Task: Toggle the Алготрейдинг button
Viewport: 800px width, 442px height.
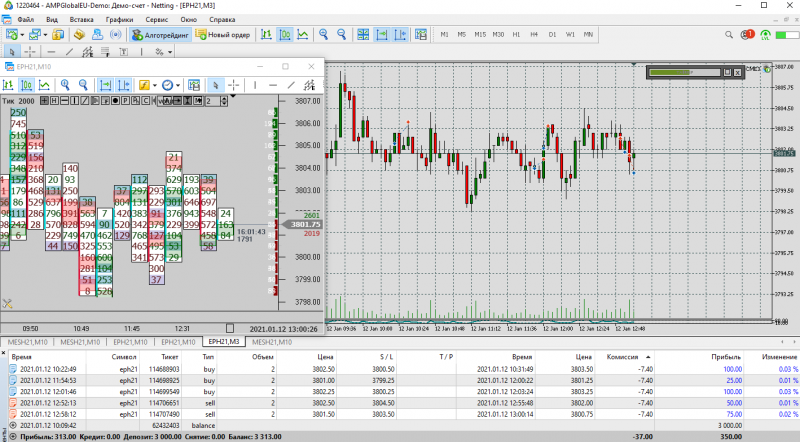Action: click(x=160, y=35)
